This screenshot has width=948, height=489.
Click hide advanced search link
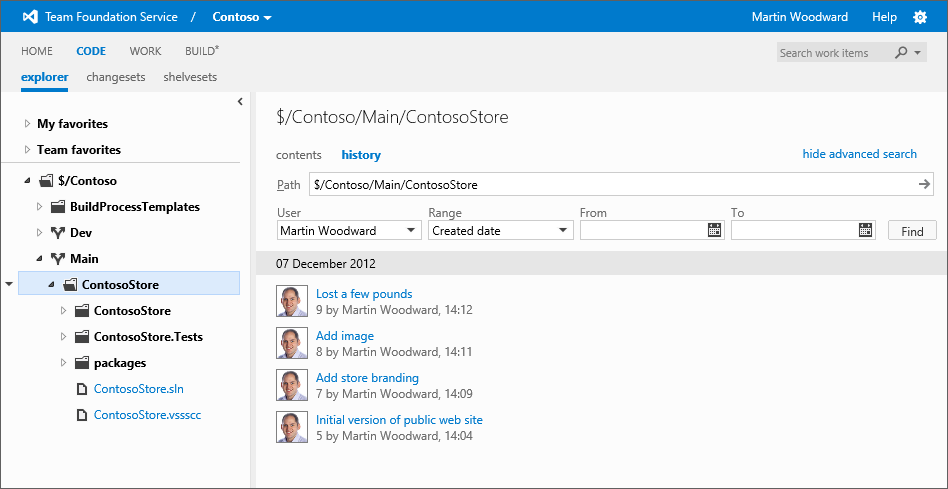tap(859, 154)
